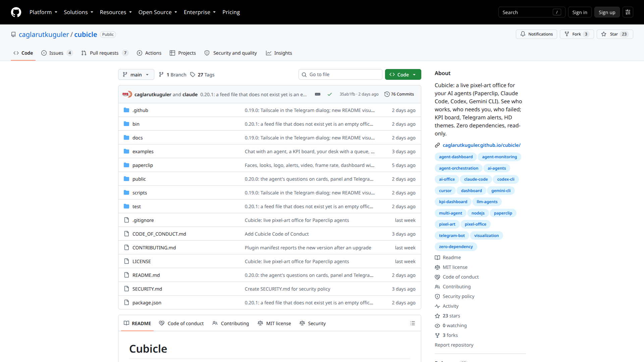Open the paperclip folder
644x362 pixels.
point(143,165)
